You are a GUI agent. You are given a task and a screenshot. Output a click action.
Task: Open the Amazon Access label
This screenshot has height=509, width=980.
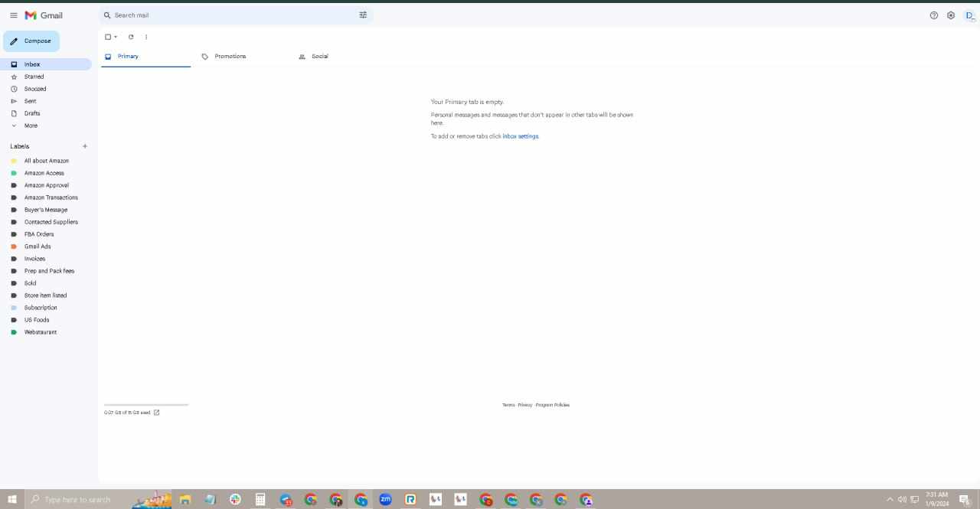point(46,173)
